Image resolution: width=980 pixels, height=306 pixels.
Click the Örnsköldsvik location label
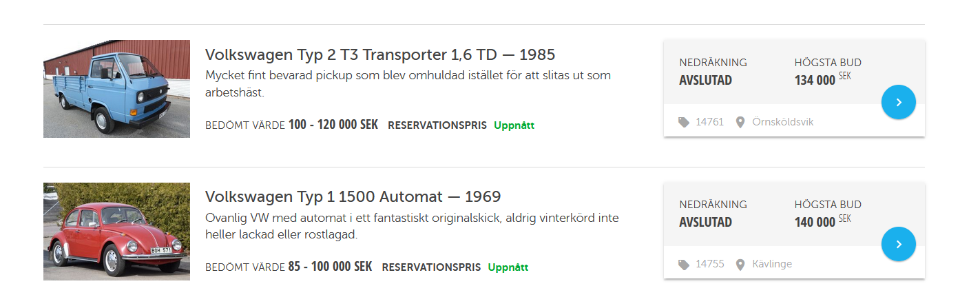click(x=783, y=122)
